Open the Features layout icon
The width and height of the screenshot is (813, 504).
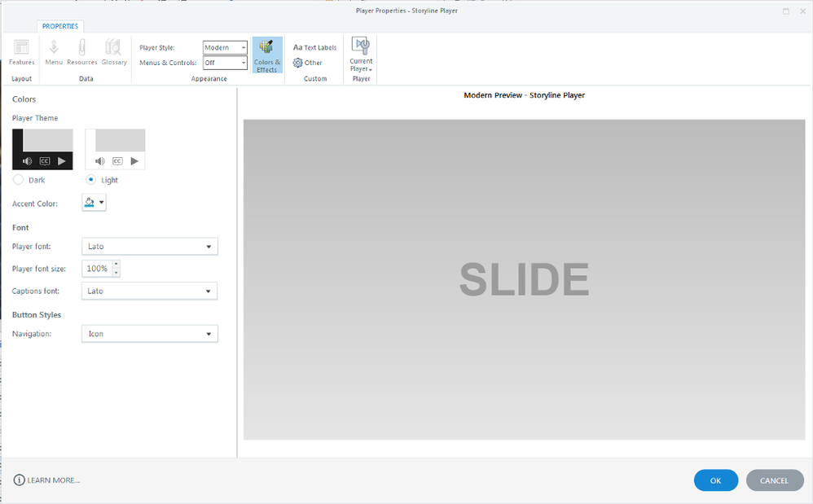tap(22, 52)
